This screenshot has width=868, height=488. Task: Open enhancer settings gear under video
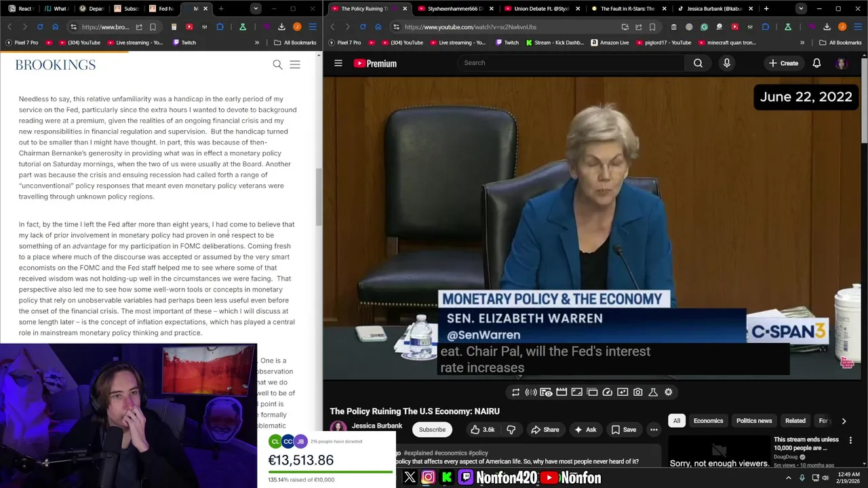coord(668,392)
